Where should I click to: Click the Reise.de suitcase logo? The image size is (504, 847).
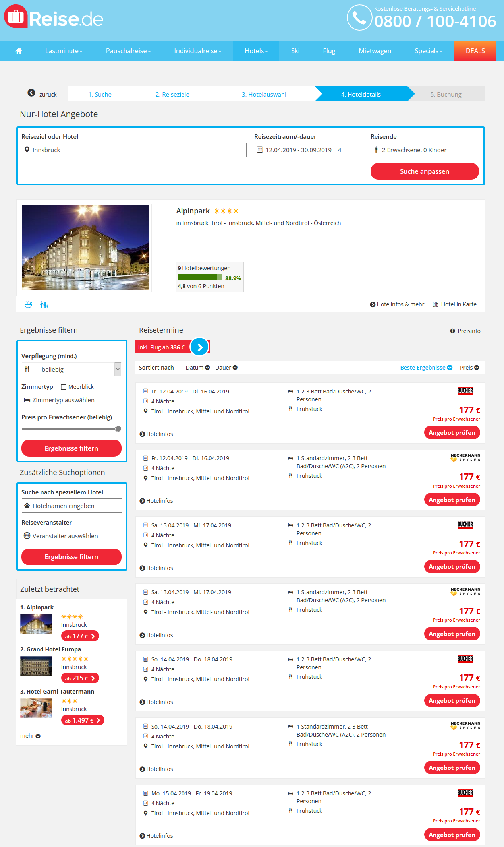point(16,16)
